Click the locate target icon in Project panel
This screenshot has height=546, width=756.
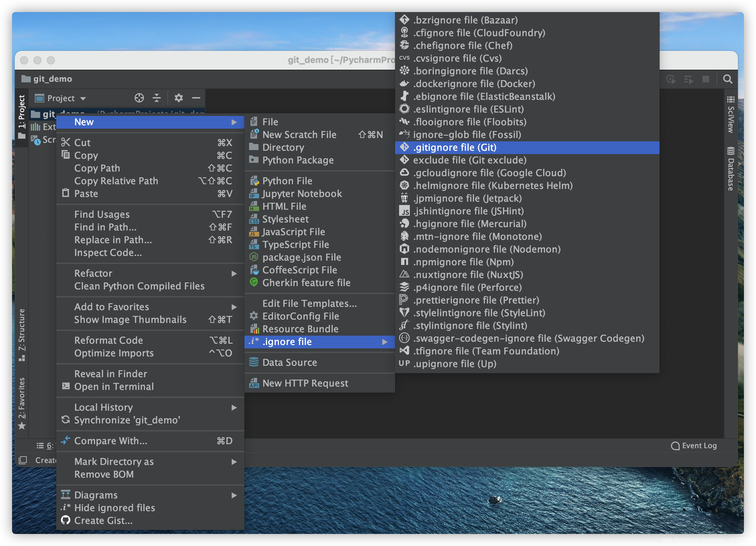tap(139, 98)
